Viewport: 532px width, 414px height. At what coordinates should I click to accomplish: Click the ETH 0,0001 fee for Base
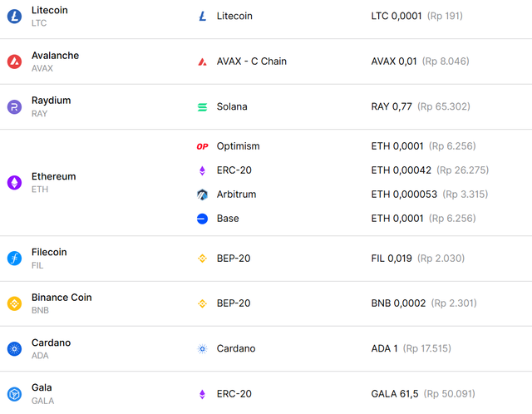tap(397, 219)
